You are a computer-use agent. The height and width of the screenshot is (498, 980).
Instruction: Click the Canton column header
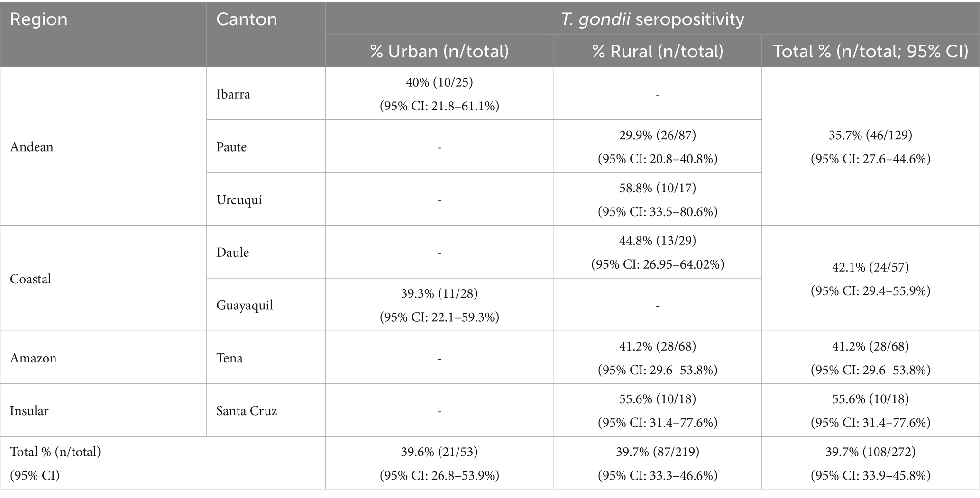tap(247, 20)
